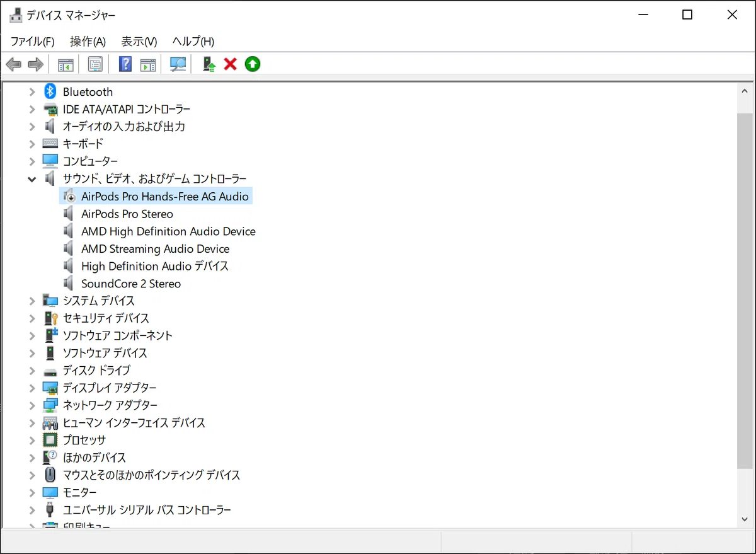The height and width of the screenshot is (554, 756).
Task: Click the Back arrow toolbar icon
Action: (x=14, y=64)
